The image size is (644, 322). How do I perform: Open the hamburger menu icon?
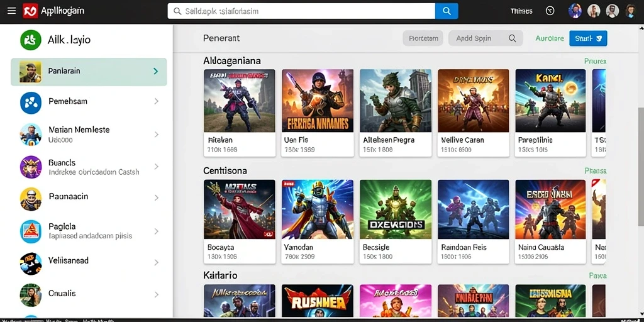click(11, 11)
